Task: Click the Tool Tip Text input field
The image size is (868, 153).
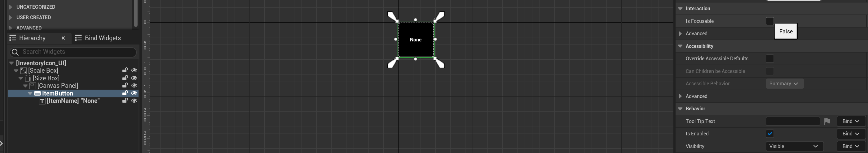Action: pyautogui.click(x=792, y=121)
